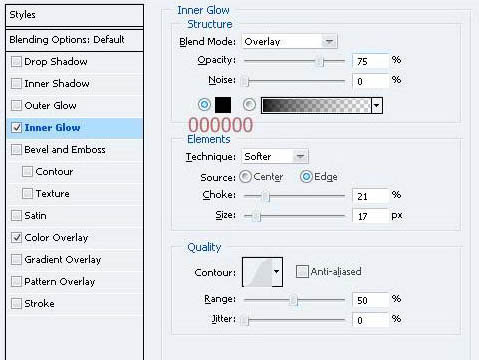The height and width of the screenshot is (360, 479).
Task: Open the Outer Glow style settings
Action: 75,105
